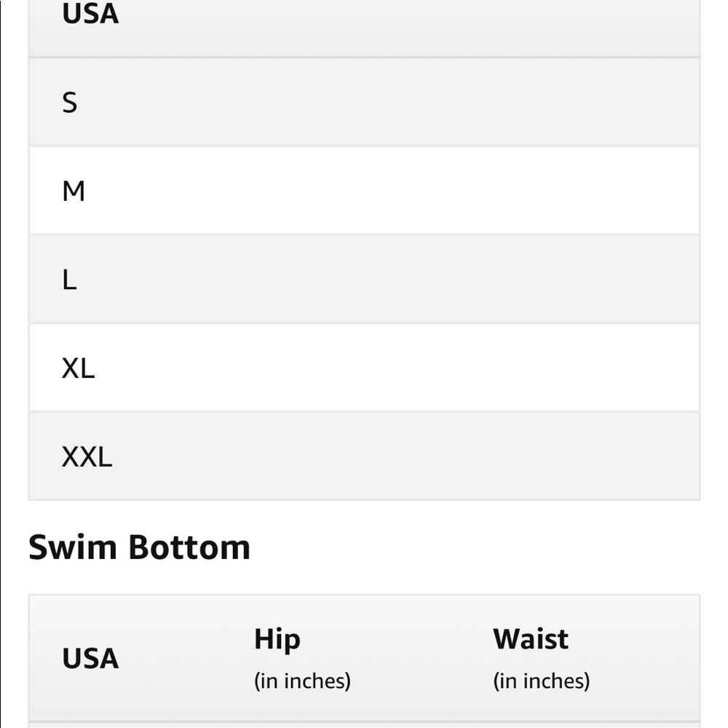The image size is (728, 728).
Task: Click the Swim Bottom table header row
Action: coord(364,658)
